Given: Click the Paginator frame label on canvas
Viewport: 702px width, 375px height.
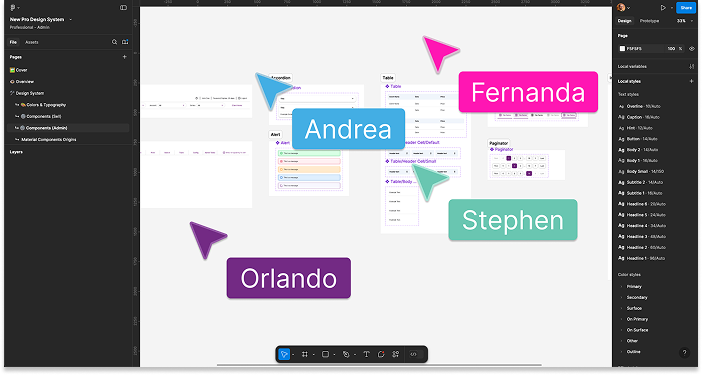Looking at the screenshot, I should tap(498, 143).
